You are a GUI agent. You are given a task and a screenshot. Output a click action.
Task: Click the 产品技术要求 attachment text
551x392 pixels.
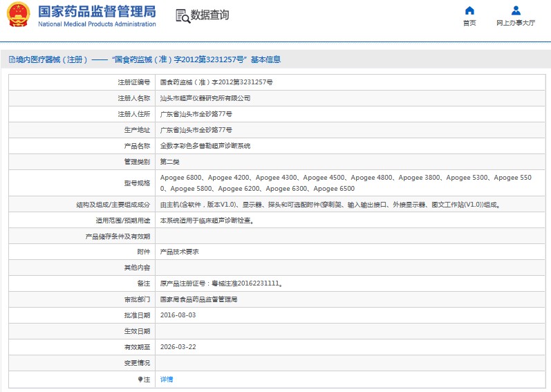179,252
